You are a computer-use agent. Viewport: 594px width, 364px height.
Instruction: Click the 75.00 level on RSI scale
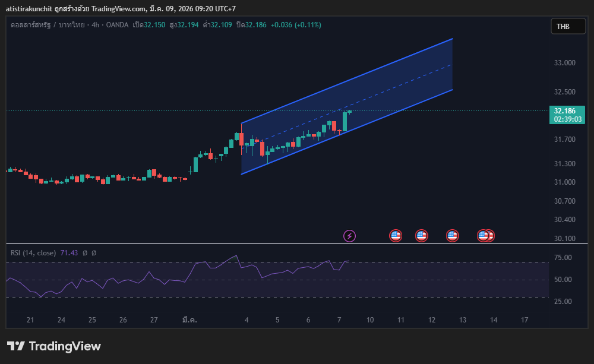[x=563, y=258]
